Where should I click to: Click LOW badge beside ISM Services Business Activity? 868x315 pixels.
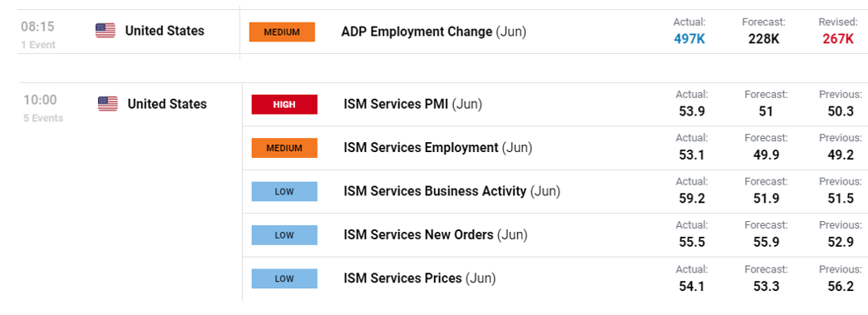pos(284,191)
